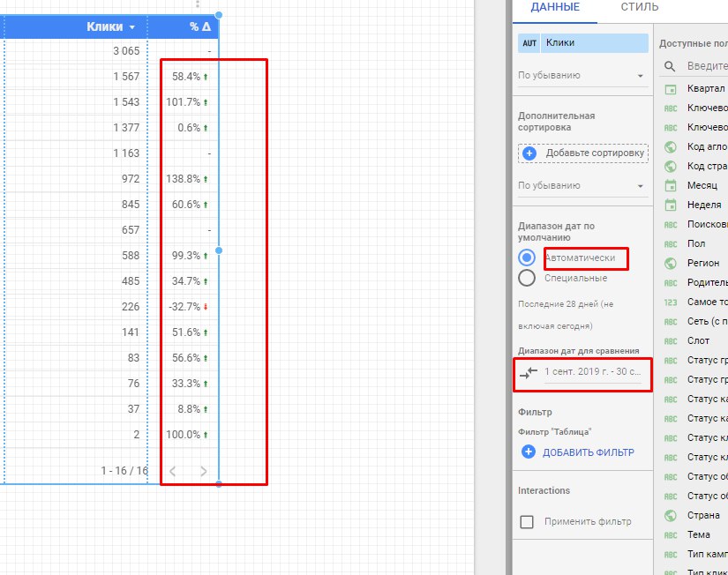
Task: Click the pagination text 1 - 16 / 16
Action: pos(124,471)
